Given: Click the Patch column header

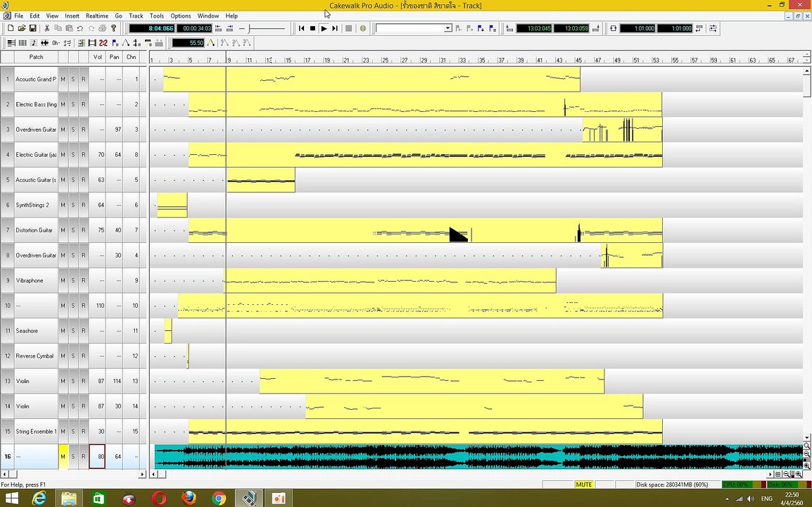Looking at the screenshot, I should coord(37,57).
